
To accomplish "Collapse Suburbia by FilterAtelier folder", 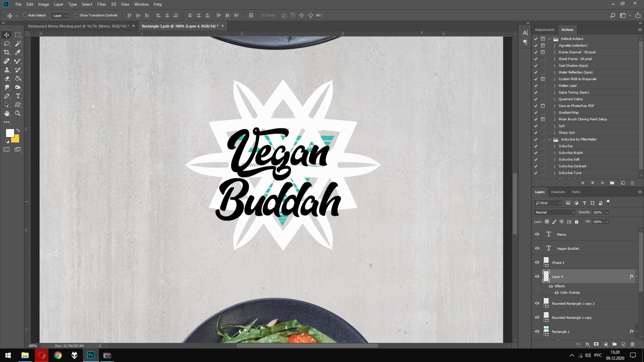I will click(x=549, y=140).
